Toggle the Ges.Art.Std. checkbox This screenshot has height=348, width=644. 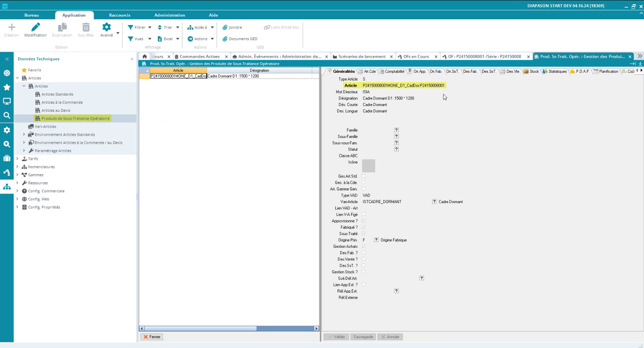363,176
